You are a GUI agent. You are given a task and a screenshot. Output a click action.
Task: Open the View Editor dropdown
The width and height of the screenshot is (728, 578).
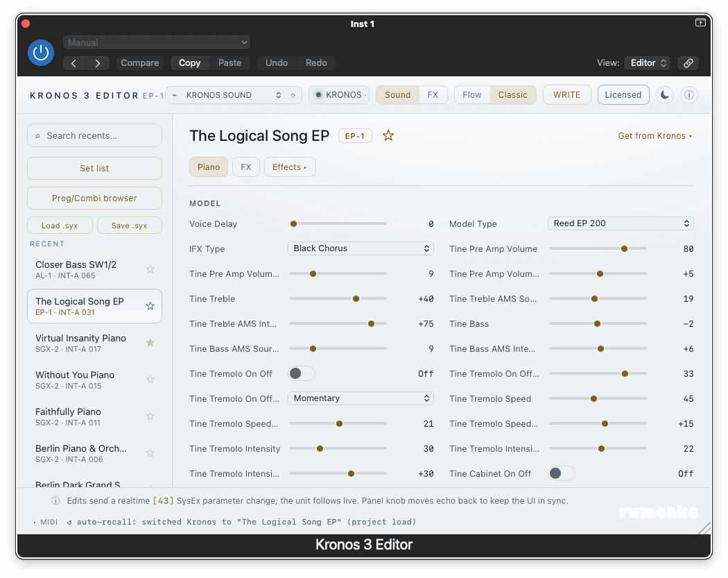pos(647,63)
